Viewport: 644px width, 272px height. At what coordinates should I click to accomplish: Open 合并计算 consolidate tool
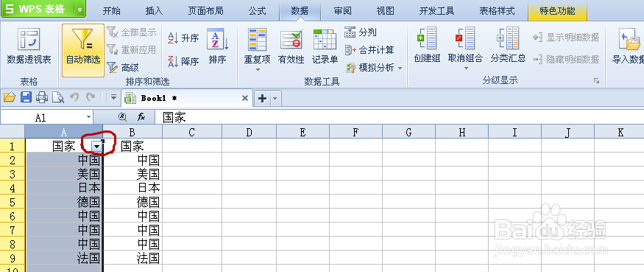(369, 50)
